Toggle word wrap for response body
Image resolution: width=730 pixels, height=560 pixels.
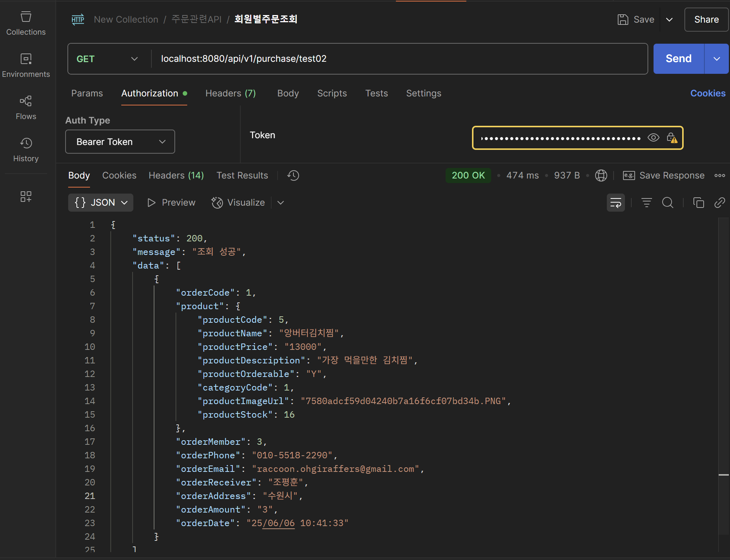615,203
